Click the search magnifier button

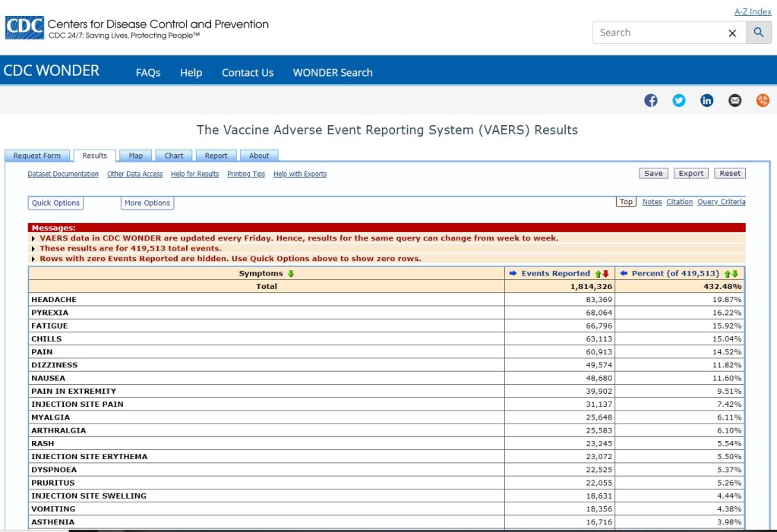(759, 33)
